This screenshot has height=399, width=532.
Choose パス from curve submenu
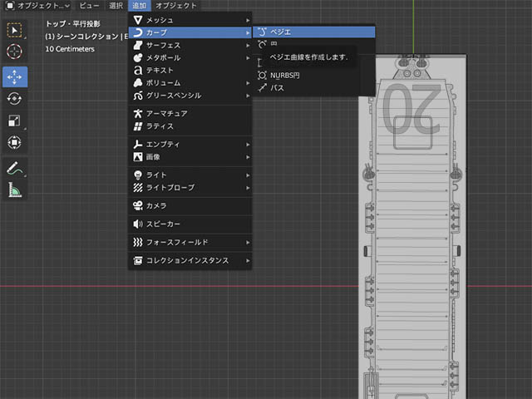point(314,88)
